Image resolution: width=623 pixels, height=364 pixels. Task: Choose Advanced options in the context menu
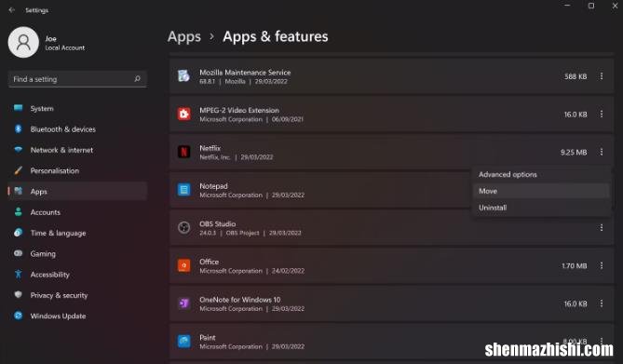tap(541, 174)
